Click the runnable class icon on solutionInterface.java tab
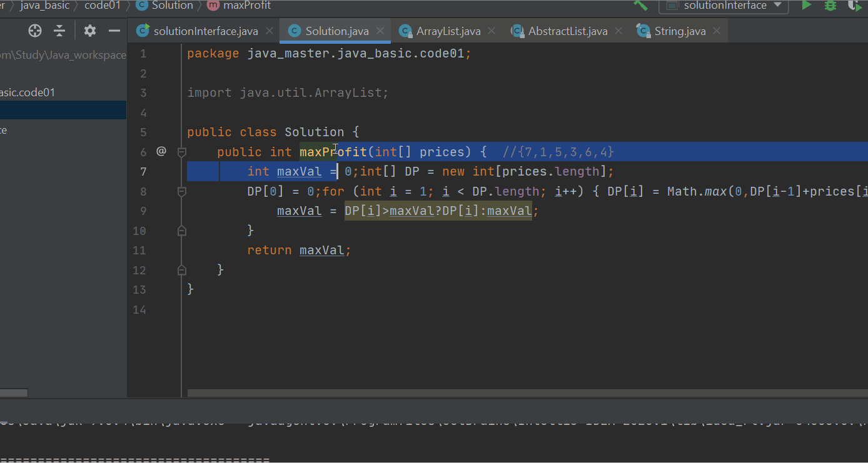The width and height of the screenshot is (868, 463). [143, 31]
